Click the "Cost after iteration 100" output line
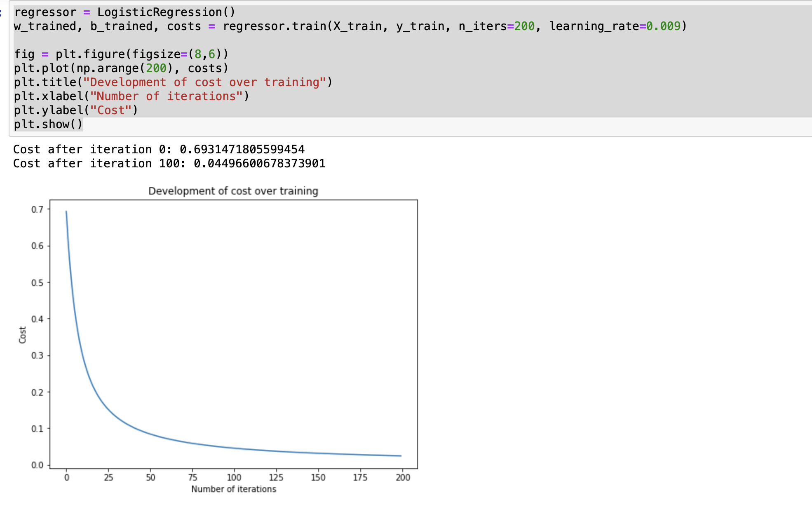812x507 pixels. 169,163
